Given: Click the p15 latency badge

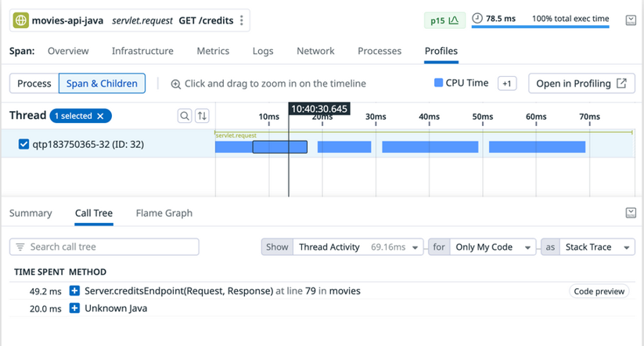Looking at the screenshot, I should tap(444, 20).
